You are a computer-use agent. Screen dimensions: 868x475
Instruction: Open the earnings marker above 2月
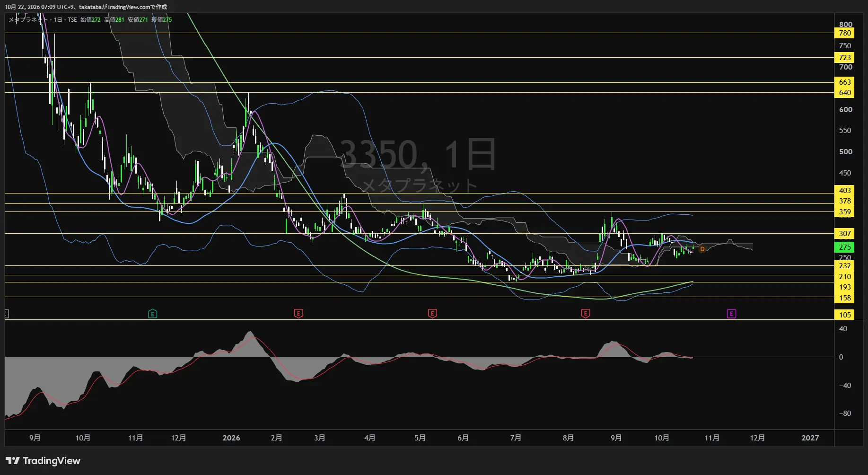[298, 313]
